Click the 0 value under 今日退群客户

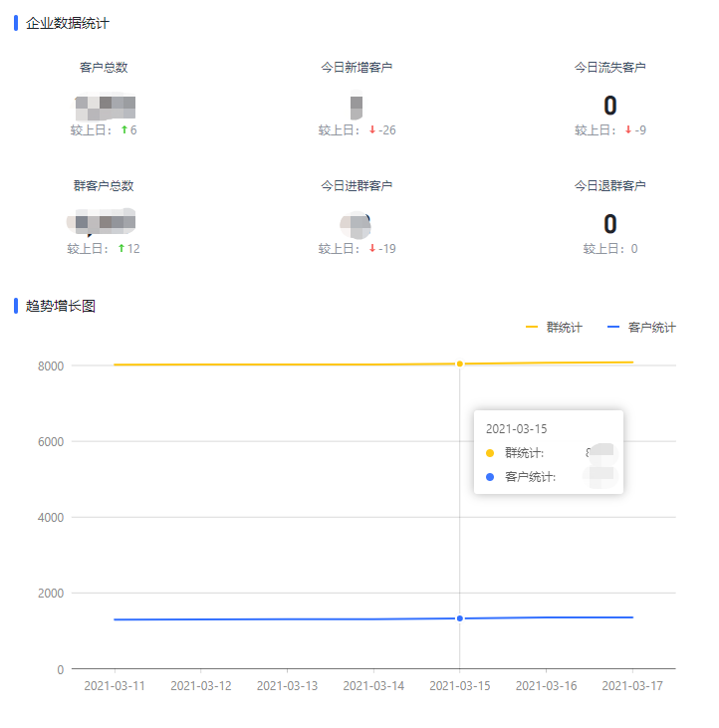click(x=609, y=224)
